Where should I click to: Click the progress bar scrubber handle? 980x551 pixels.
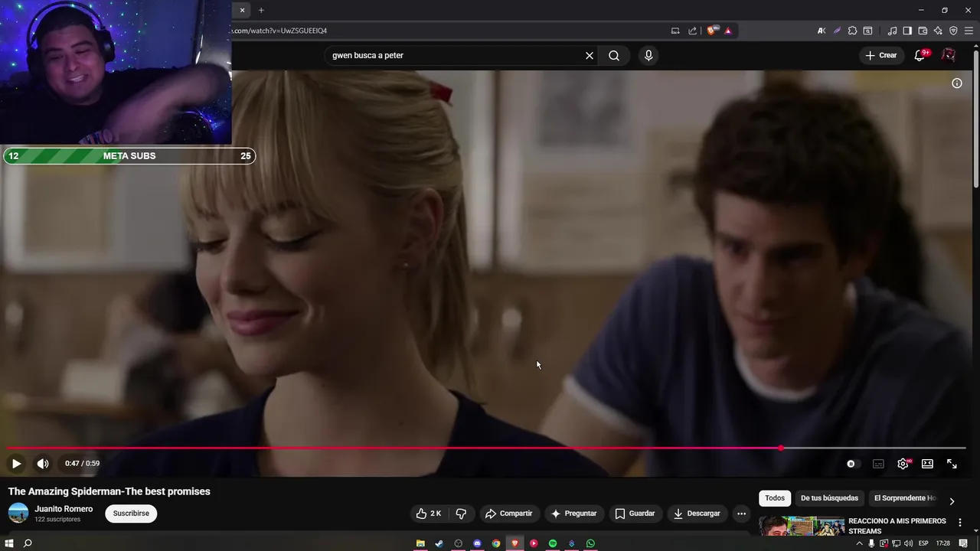click(781, 448)
